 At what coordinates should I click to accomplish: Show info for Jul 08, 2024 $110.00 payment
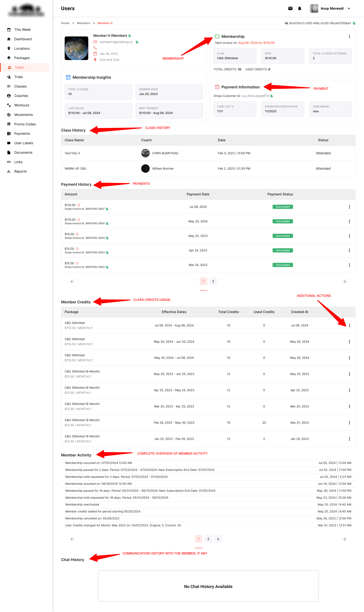click(79, 205)
